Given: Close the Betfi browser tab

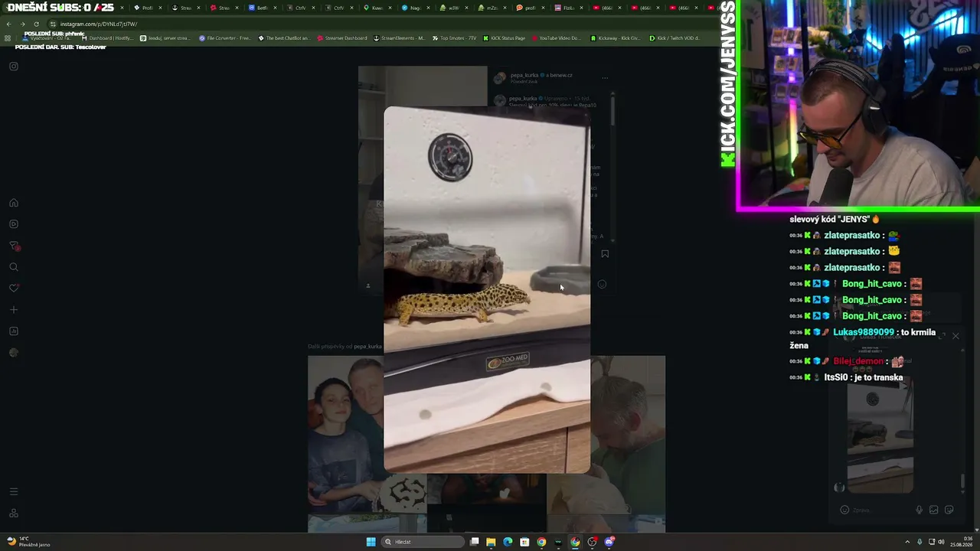Looking at the screenshot, I should coord(275,8).
